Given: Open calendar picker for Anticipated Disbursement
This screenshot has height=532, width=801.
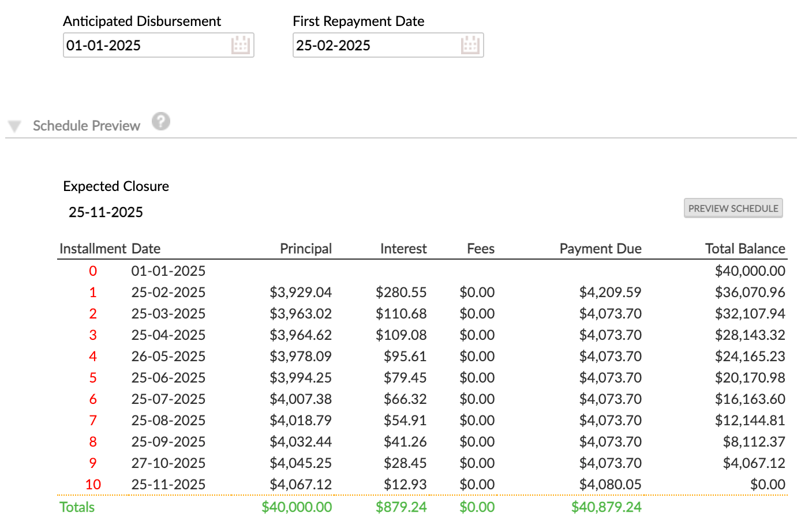Looking at the screenshot, I should click(240, 45).
